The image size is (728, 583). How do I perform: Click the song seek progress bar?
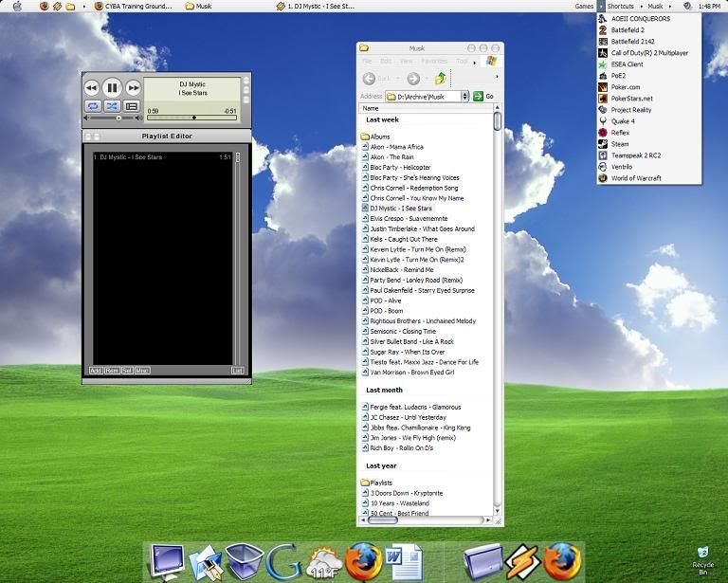point(191,118)
